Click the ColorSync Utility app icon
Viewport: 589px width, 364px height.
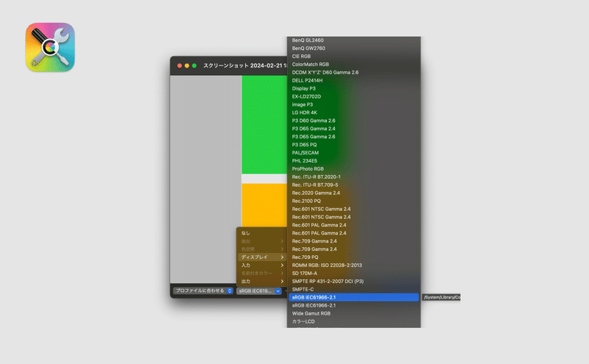pos(50,47)
